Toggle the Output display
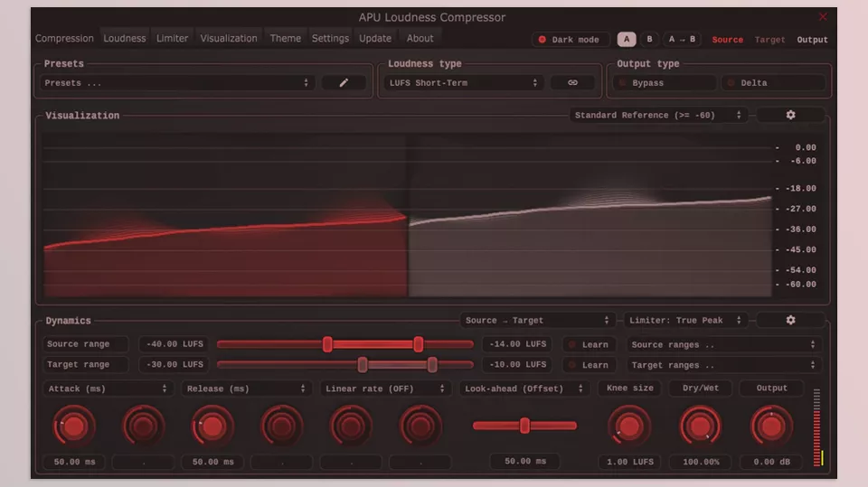This screenshot has height=487, width=868. 812,40
